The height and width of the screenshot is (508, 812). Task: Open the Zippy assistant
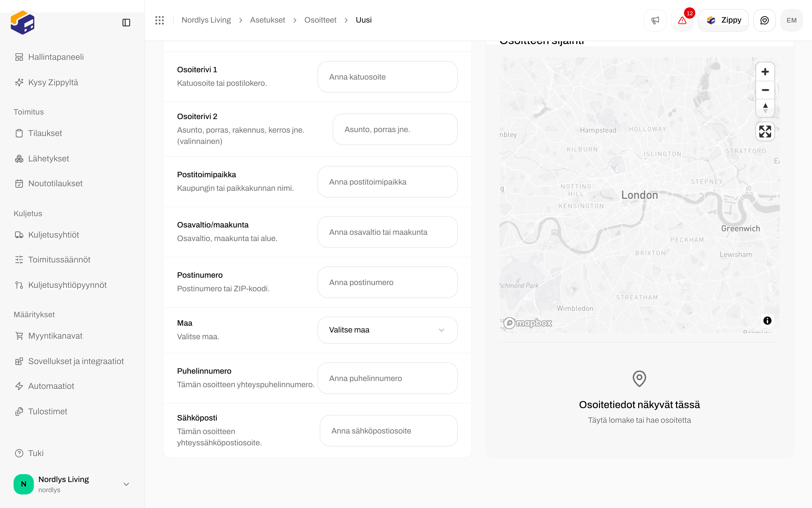click(723, 20)
